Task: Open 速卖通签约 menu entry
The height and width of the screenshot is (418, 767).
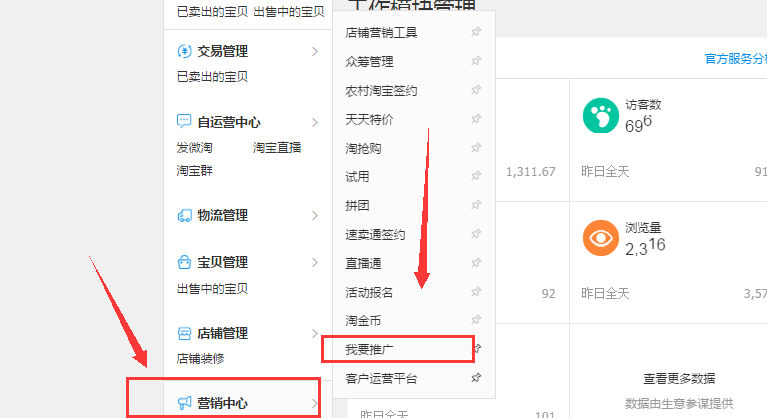Action: (x=375, y=235)
